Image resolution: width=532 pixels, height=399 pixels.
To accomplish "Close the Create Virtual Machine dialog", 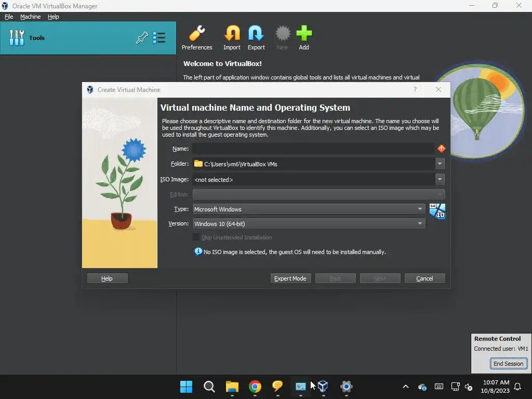I will (x=438, y=89).
